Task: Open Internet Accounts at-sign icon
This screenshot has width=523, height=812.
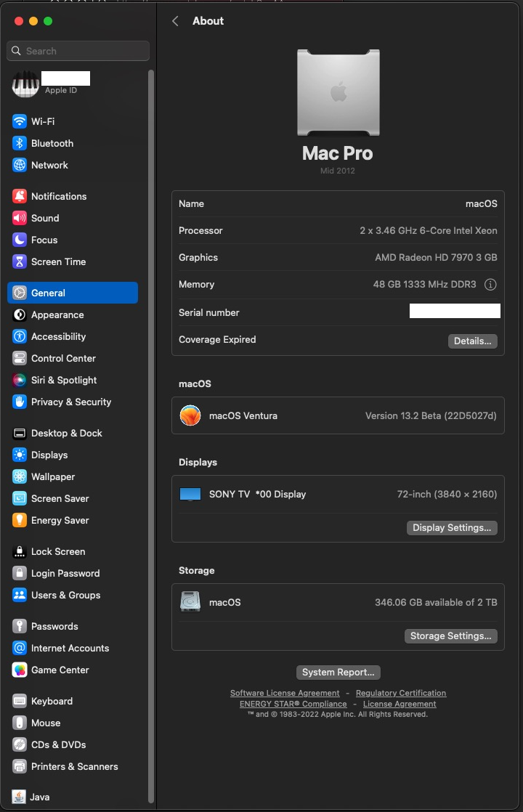Action: coord(19,648)
